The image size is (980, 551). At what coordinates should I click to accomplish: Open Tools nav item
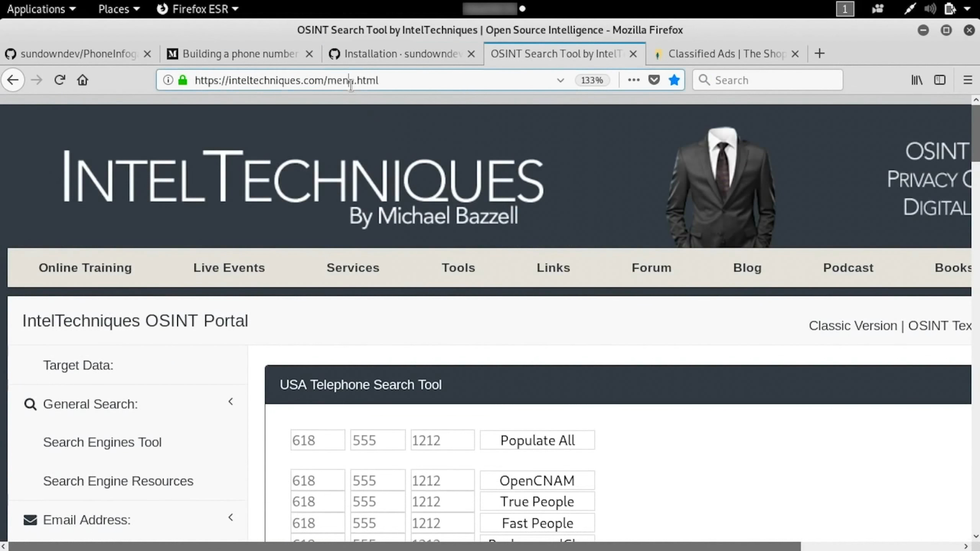(458, 267)
